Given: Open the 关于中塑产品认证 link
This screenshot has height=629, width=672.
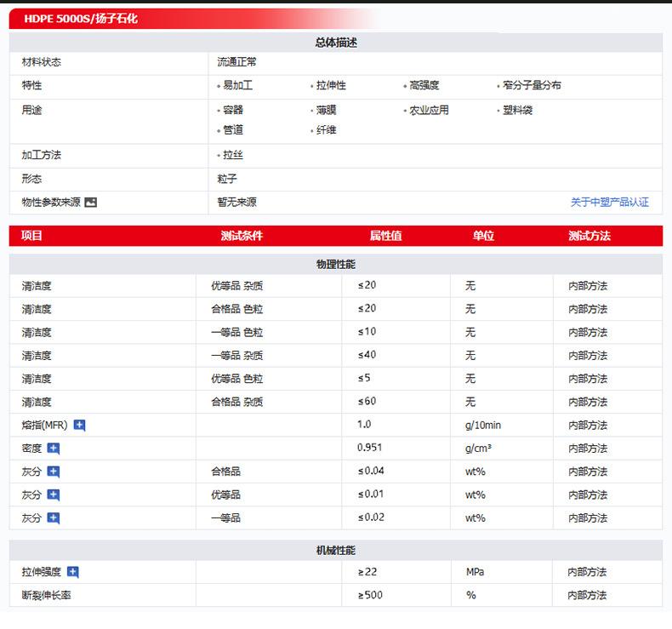Looking at the screenshot, I should [609, 203].
